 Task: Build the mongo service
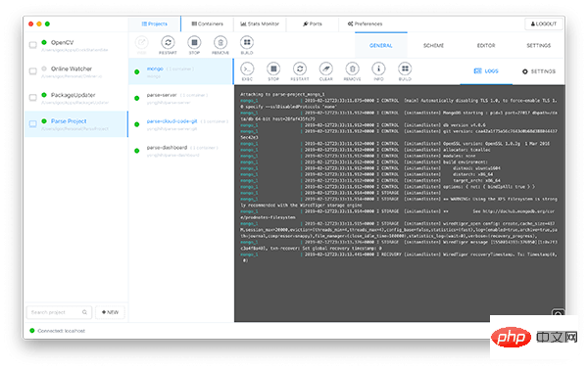(405, 69)
